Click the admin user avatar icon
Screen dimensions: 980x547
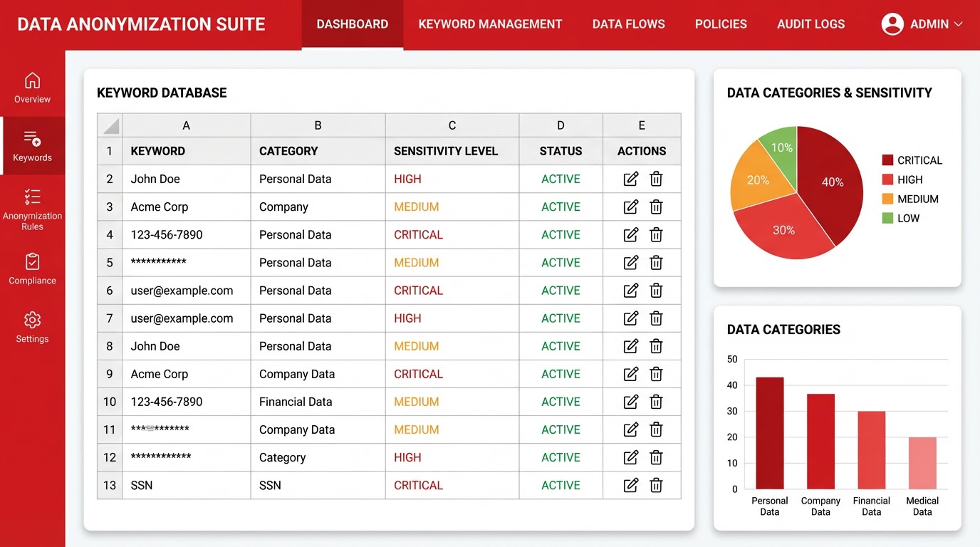[892, 24]
